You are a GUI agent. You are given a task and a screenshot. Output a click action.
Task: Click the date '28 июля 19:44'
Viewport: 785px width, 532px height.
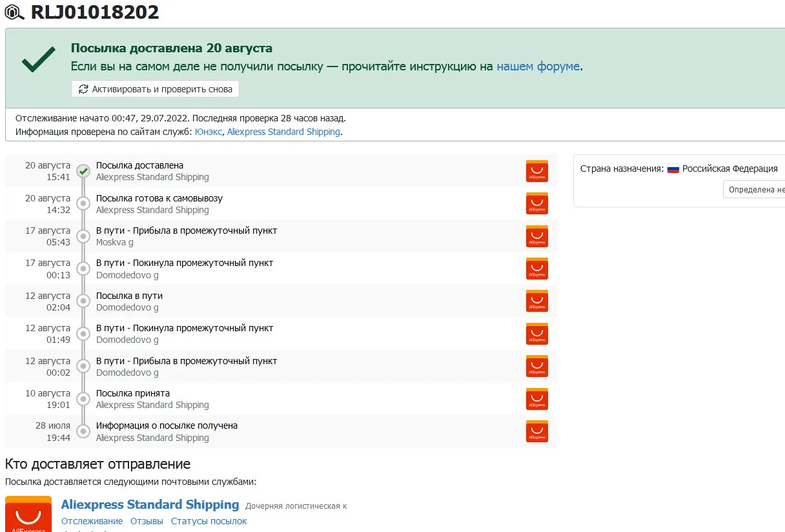52,431
